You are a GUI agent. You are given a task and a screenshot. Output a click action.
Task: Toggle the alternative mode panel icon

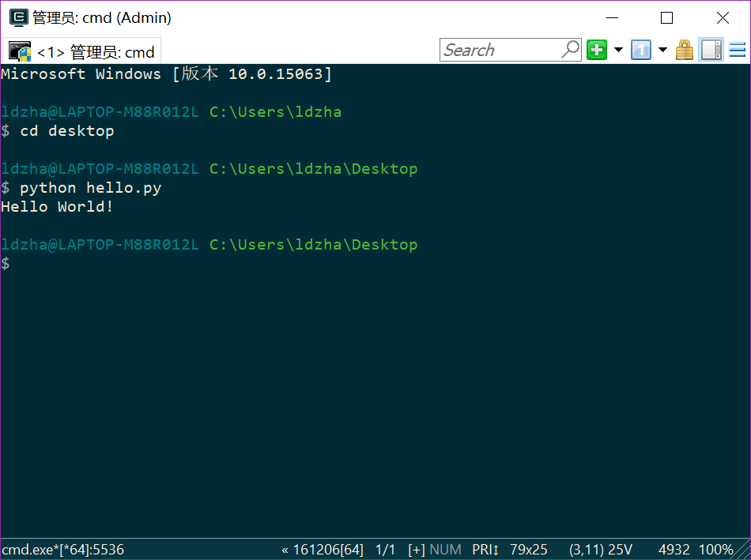click(711, 51)
